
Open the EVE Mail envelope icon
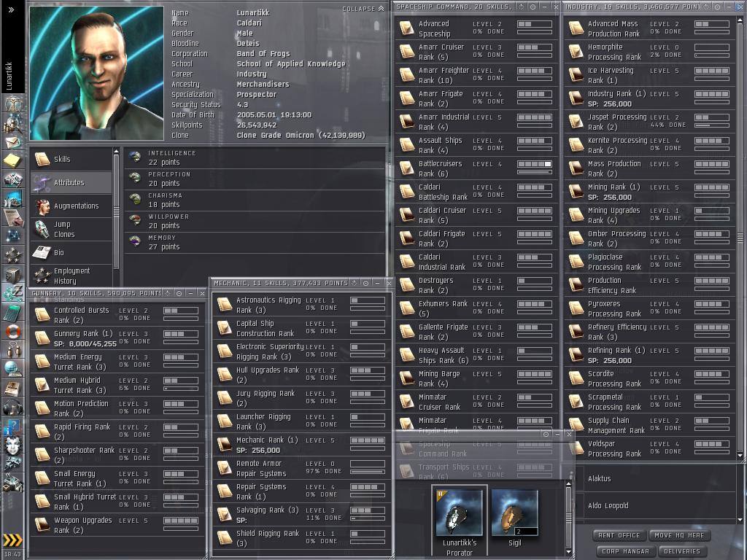tap(12, 142)
